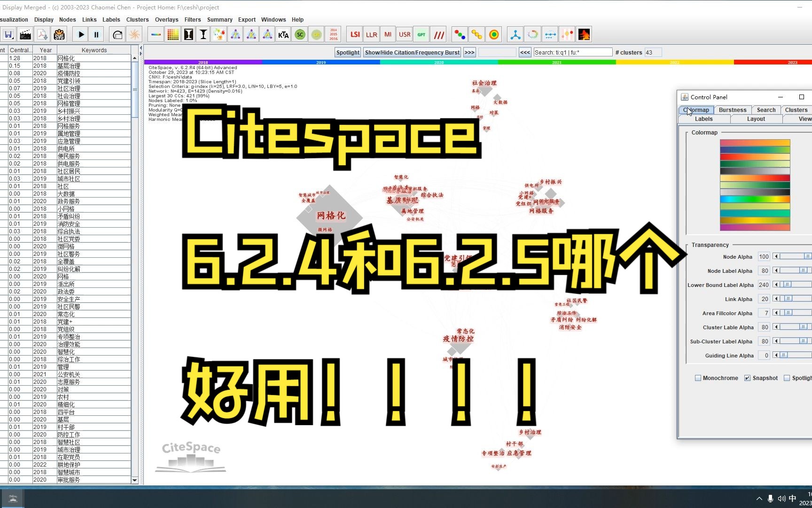812x508 pixels.
Task: Switch to Labels tab in Control Panel
Action: [703, 119]
